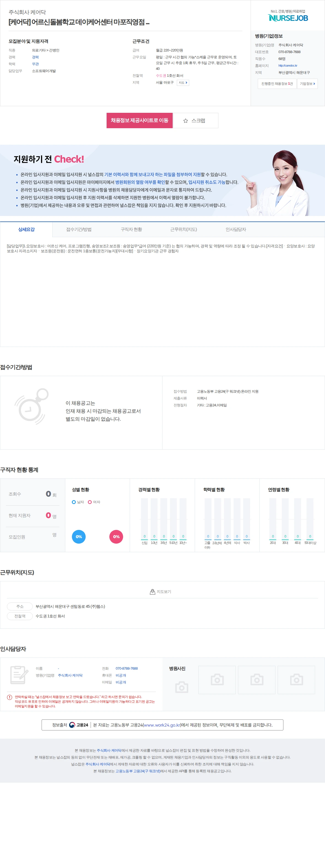Click the 전철역 label pill

20,616
